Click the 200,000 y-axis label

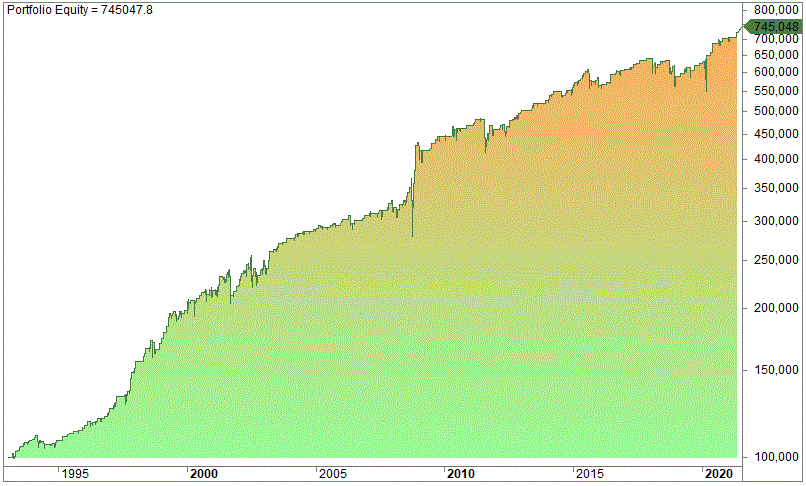(776, 308)
